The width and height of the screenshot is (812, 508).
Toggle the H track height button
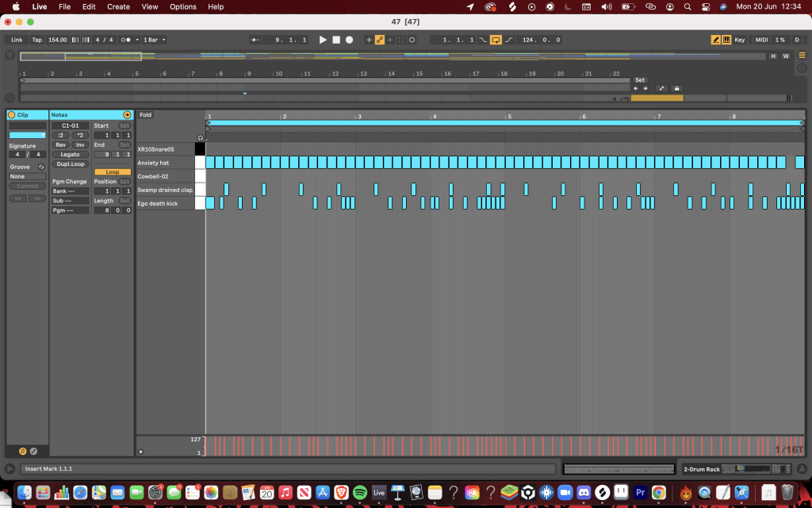(x=774, y=56)
